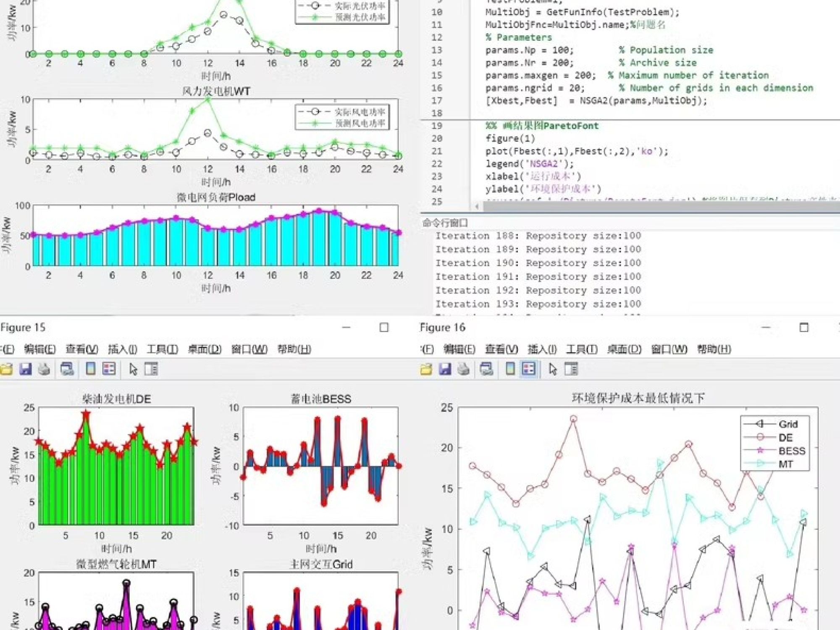Viewport: 840px width, 630px height.
Task: Open 插入(I) menu in Figure 15
Action: 123,349
